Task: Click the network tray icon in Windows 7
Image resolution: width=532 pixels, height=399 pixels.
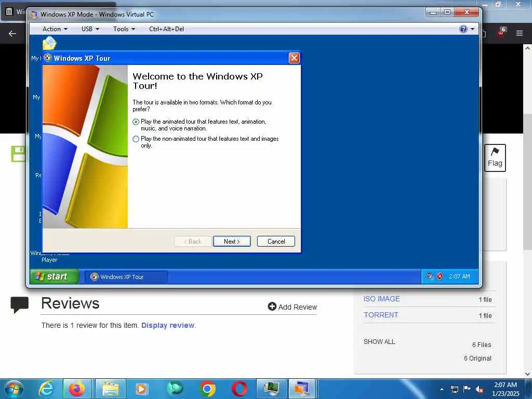Action: pyautogui.click(x=454, y=389)
